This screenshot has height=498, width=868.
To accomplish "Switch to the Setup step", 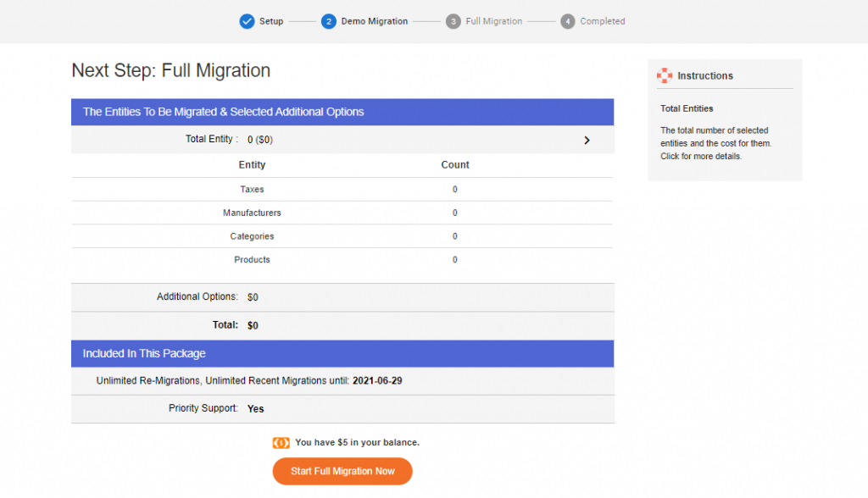I will (261, 21).
